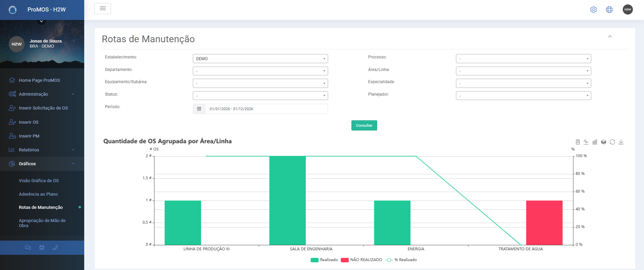Expand the chevron below the ProMOS - H2W header

click(41, 21)
